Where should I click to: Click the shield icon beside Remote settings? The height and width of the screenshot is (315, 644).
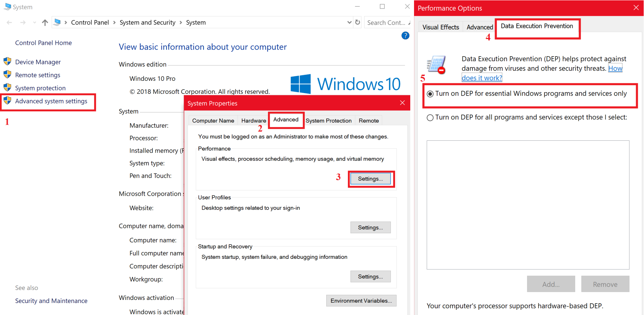tap(7, 75)
